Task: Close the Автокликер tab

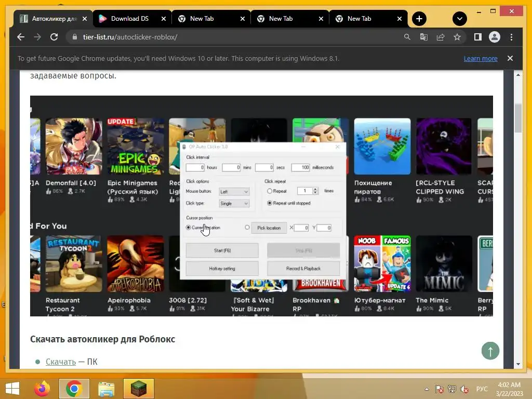Action: [x=85, y=19]
